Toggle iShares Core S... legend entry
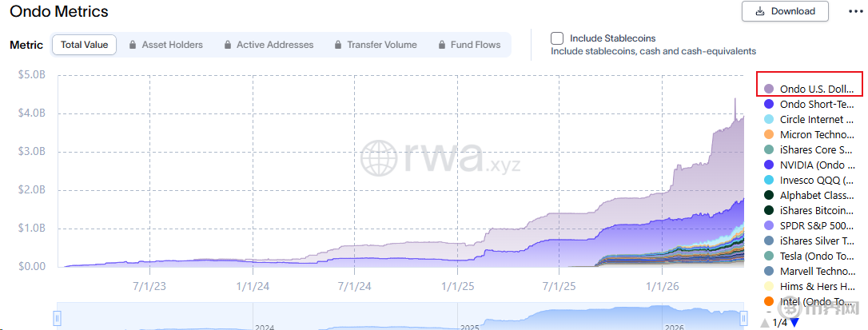 (807, 149)
